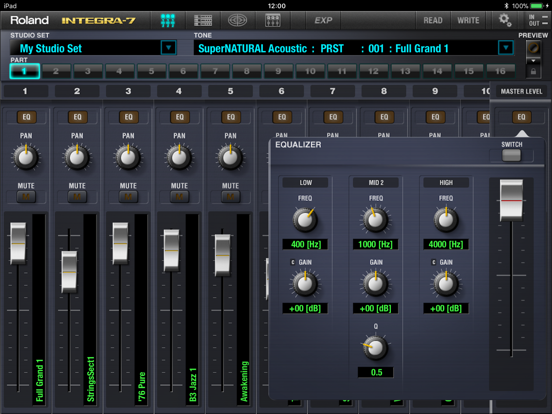The height and width of the screenshot is (414, 552).
Task: Select Part 1 tab
Action: click(x=24, y=71)
